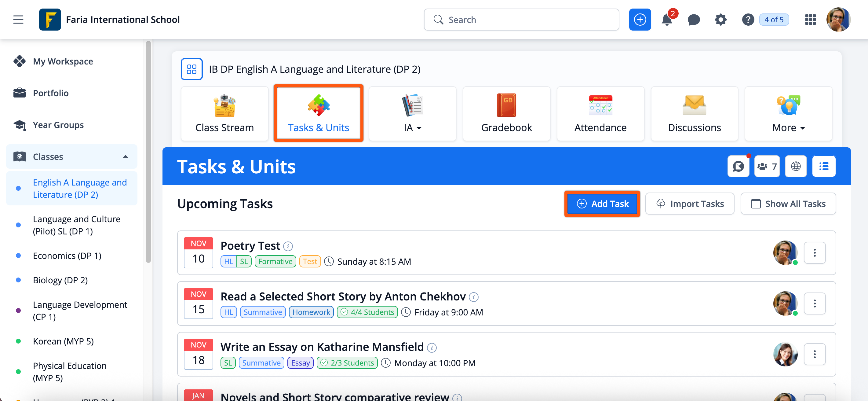Image resolution: width=868 pixels, height=401 pixels.
Task: Open the settings gear icon
Action: coord(720,20)
